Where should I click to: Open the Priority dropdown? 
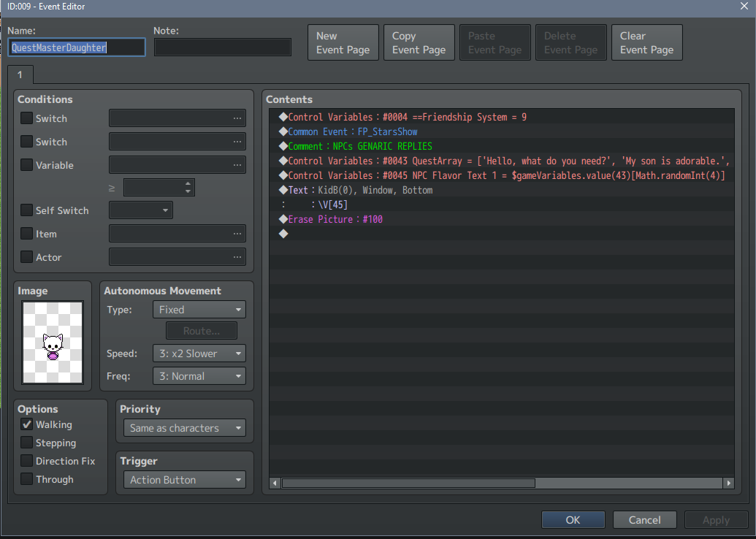click(x=184, y=429)
